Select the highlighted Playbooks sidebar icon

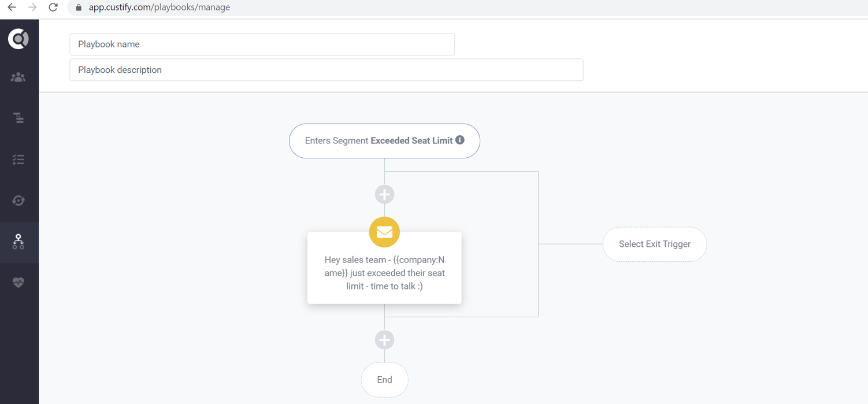pos(19,242)
